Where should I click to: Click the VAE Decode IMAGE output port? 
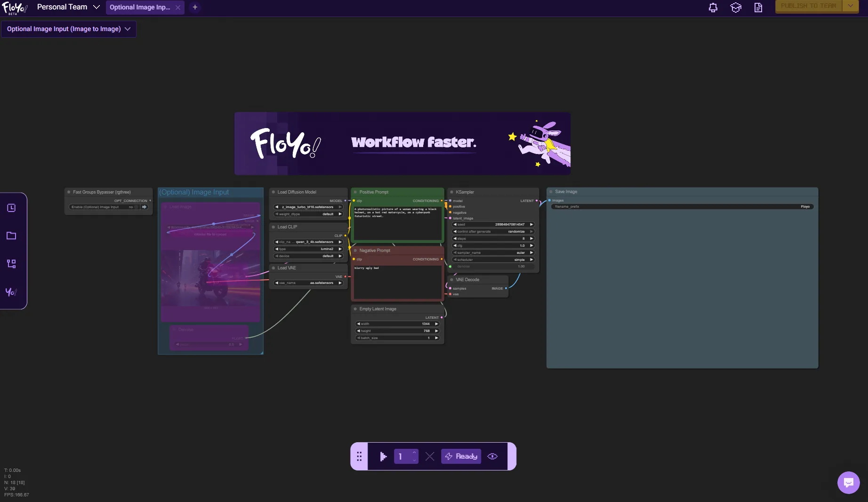pos(506,289)
